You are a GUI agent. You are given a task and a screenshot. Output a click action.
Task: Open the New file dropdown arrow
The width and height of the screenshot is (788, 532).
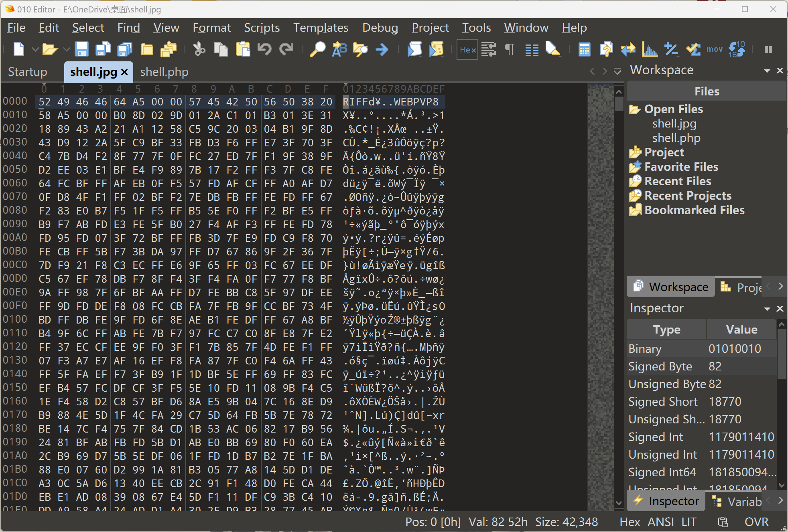[35, 49]
